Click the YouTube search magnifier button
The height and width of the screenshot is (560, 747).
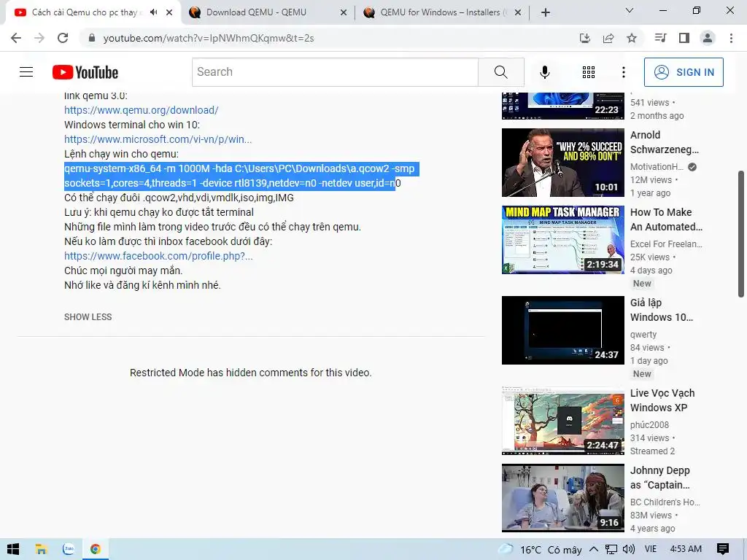500,72
